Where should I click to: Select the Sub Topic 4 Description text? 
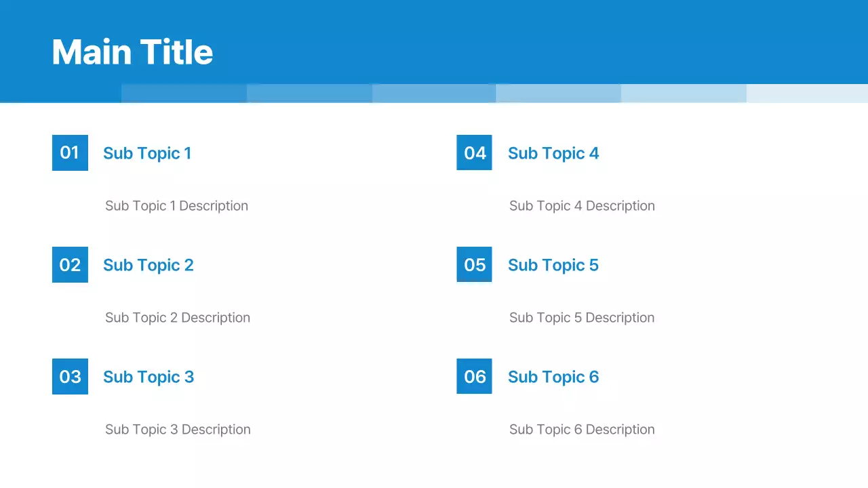pos(582,206)
